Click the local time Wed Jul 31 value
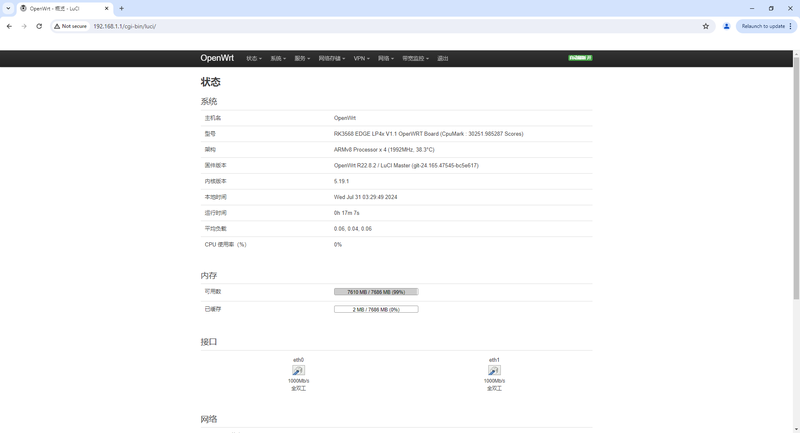Viewport: 800px width, 433px height. [365, 197]
